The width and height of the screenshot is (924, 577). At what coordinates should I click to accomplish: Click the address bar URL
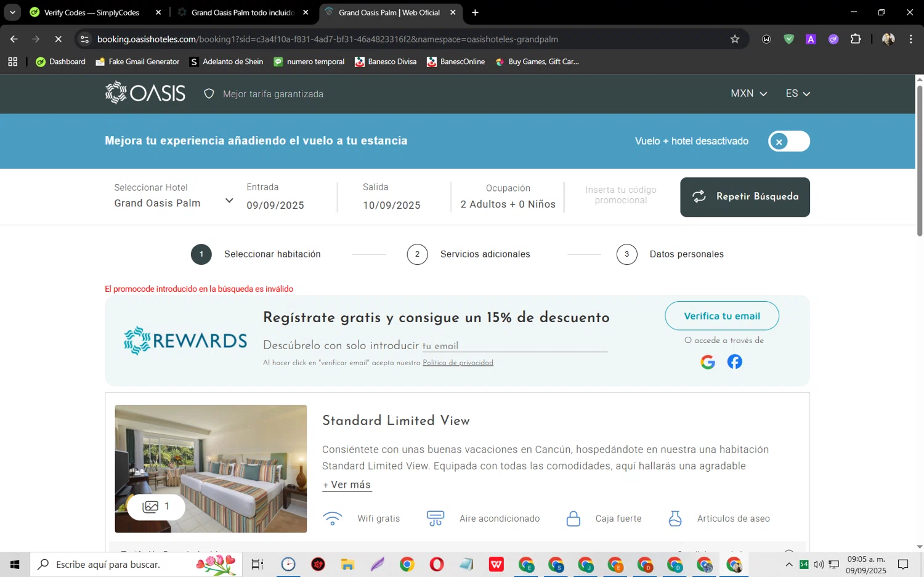tap(328, 39)
